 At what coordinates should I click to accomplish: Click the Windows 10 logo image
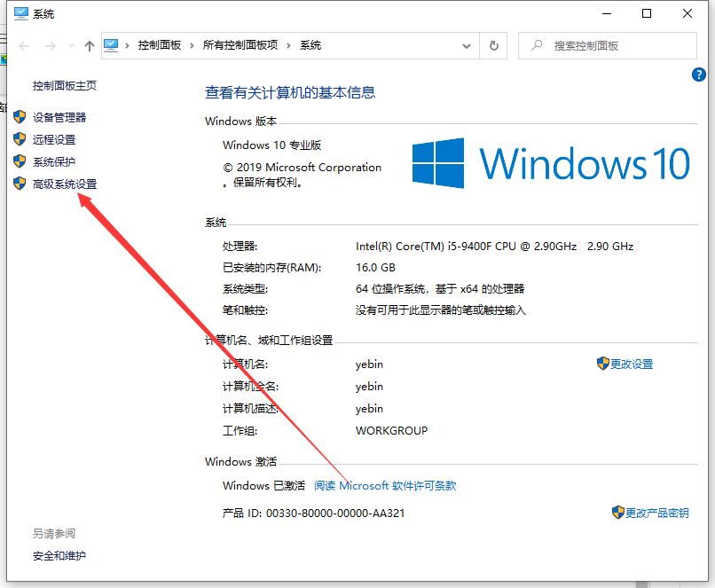tap(552, 162)
